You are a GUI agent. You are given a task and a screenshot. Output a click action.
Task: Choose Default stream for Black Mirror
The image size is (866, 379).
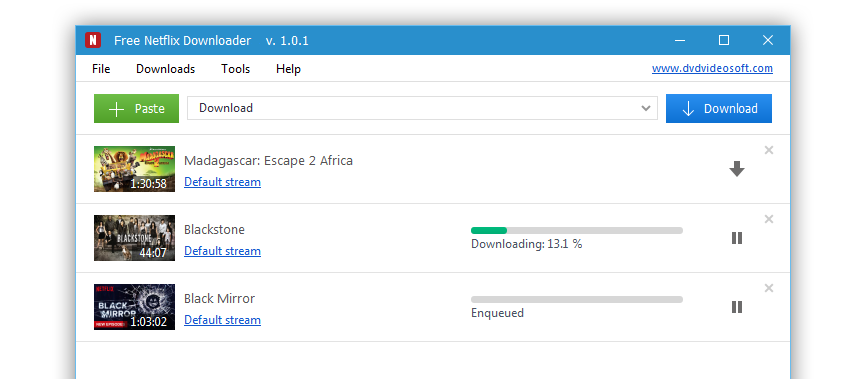pos(223,320)
